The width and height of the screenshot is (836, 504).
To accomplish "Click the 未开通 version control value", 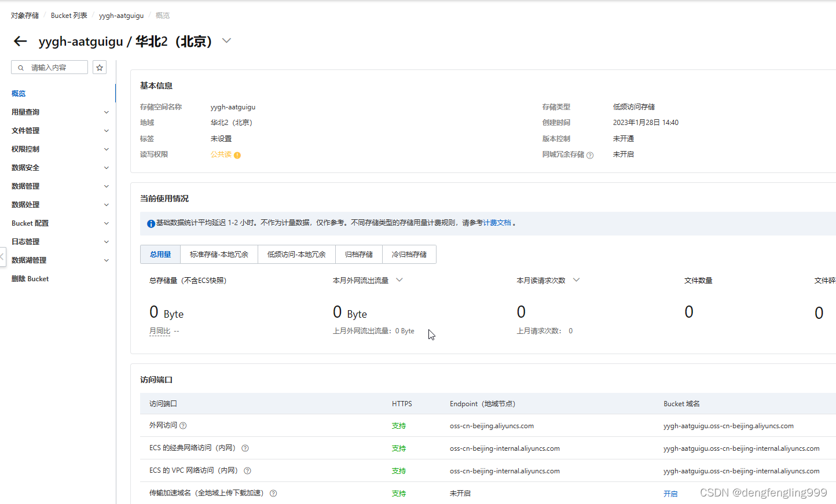I will 624,139.
